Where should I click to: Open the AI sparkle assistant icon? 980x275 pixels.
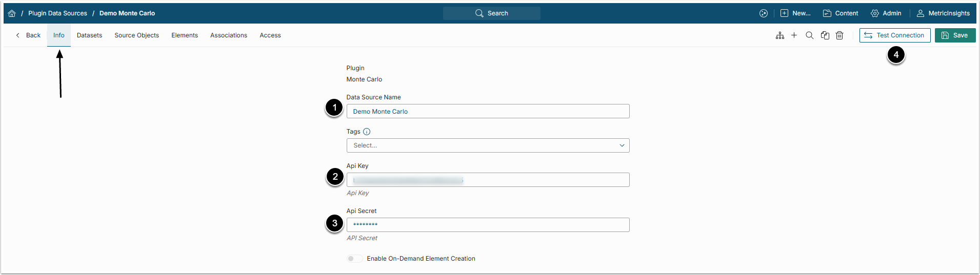(x=764, y=13)
